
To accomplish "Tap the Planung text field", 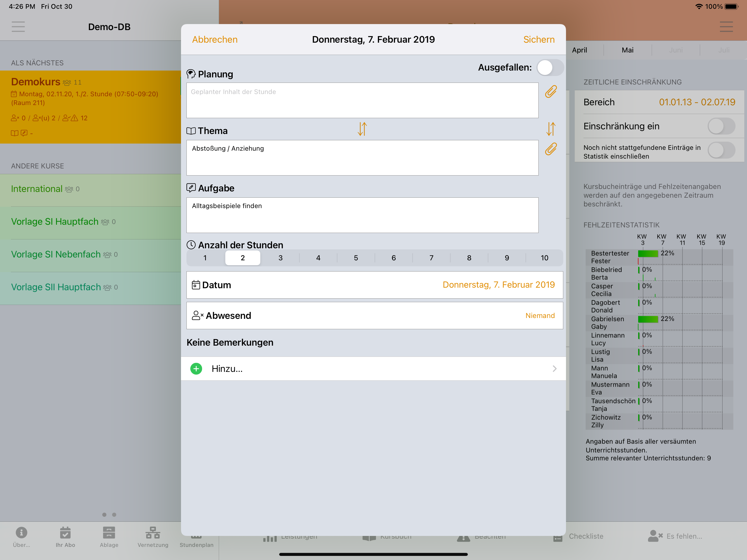I will (x=362, y=100).
